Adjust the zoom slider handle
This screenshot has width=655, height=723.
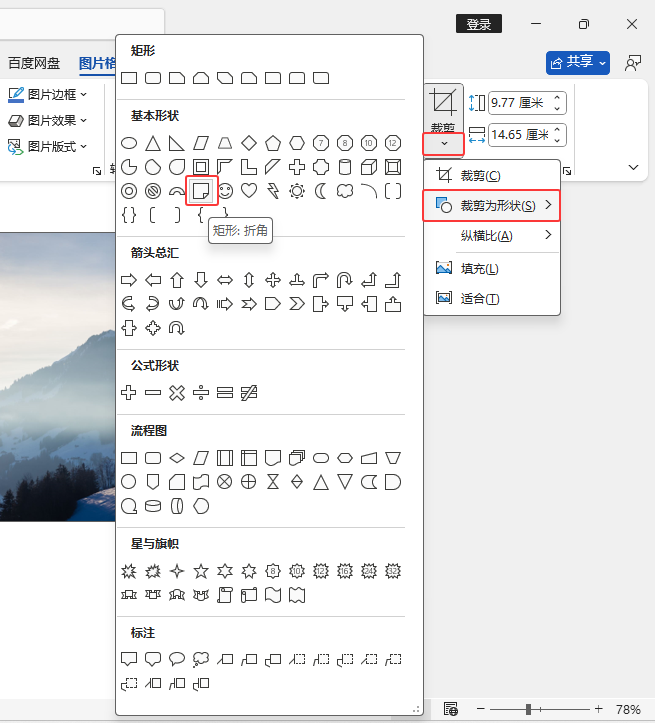[x=528, y=709]
